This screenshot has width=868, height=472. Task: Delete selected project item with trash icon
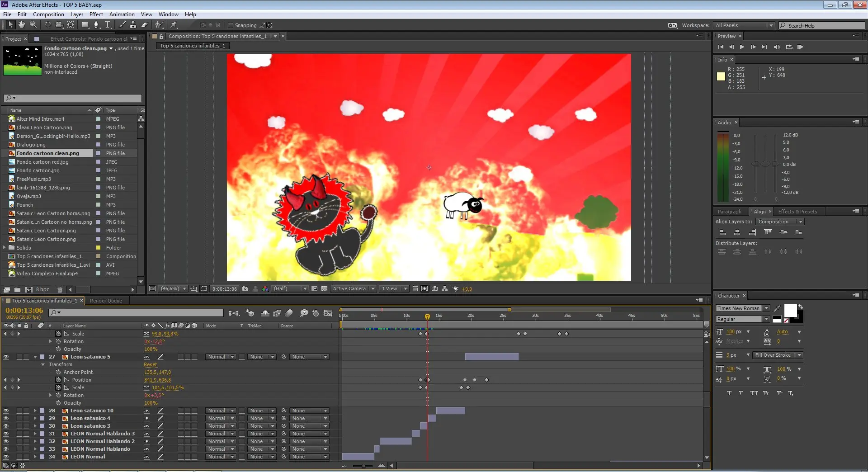click(60, 289)
